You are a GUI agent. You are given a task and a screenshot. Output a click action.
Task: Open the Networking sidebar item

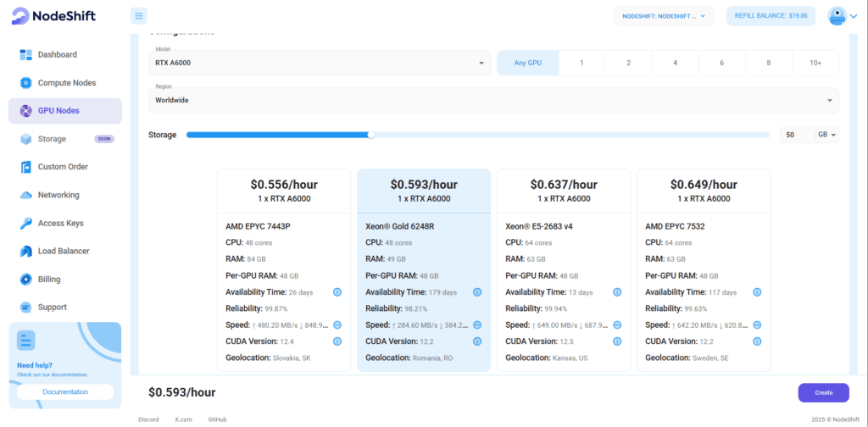point(64,195)
